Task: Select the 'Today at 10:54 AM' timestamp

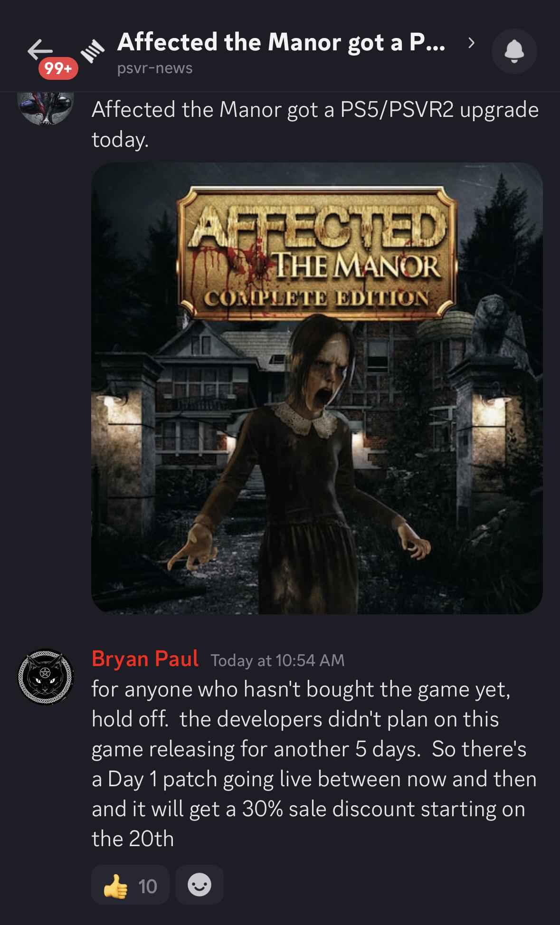Action: click(277, 660)
